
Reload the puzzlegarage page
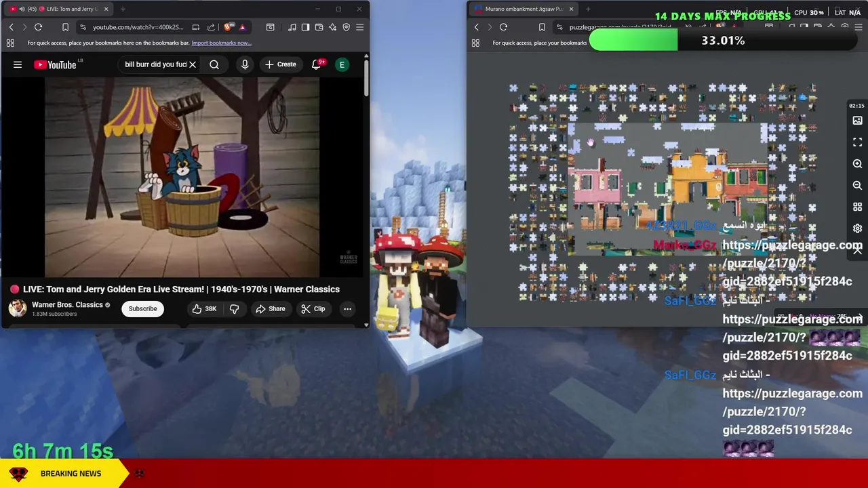tap(503, 27)
